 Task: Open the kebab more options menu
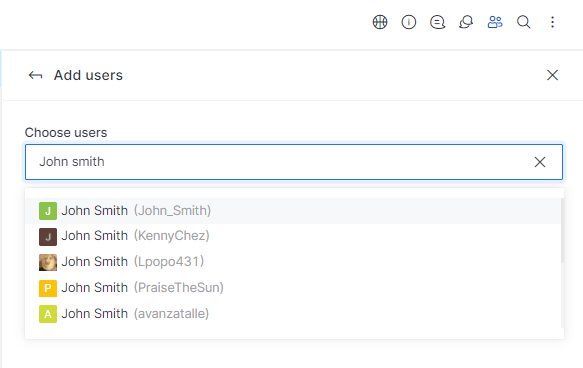pyautogui.click(x=553, y=22)
